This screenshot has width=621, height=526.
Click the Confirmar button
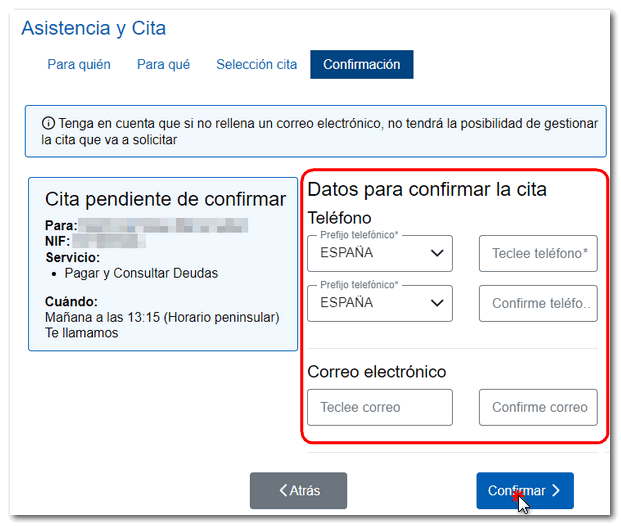point(524,491)
